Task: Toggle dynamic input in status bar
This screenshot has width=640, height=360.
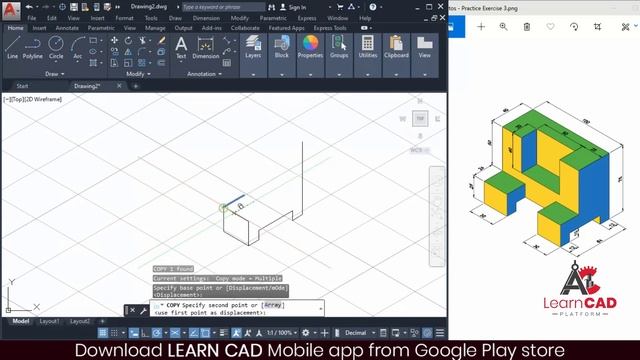Action: click(133, 333)
